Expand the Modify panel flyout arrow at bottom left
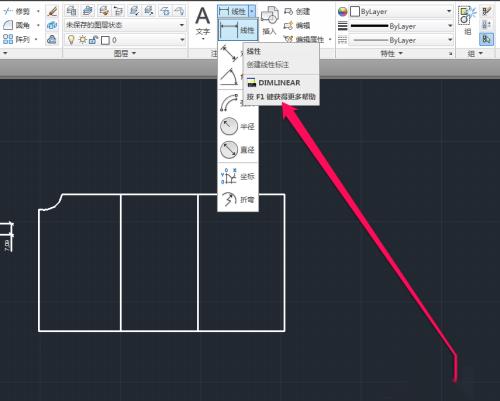Screen dimensions: 500x401 click(5, 53)
